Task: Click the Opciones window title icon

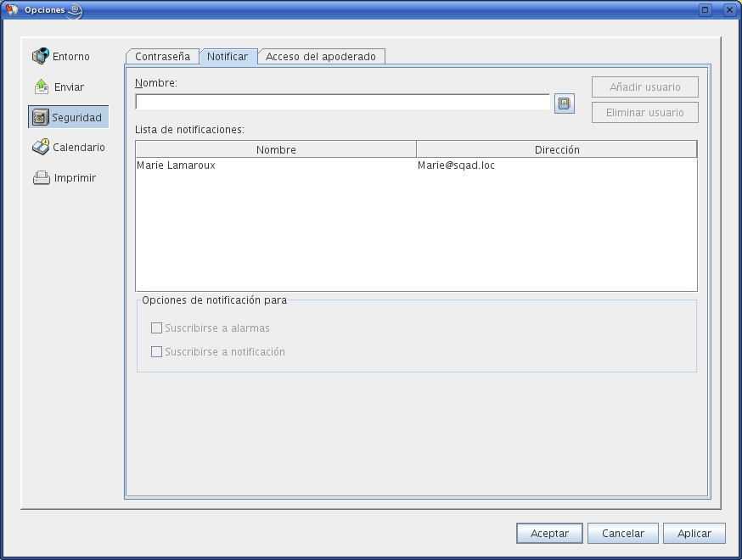Action: tap(11, 9)
